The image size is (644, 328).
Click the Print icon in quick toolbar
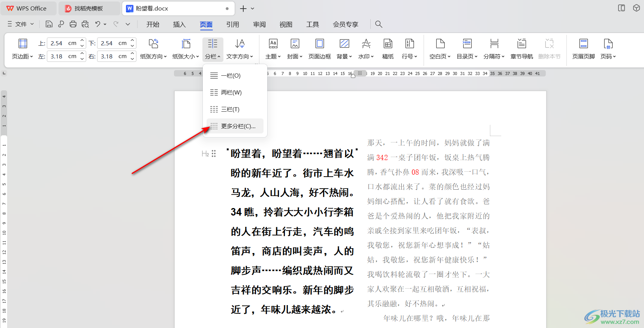[73, 24]
